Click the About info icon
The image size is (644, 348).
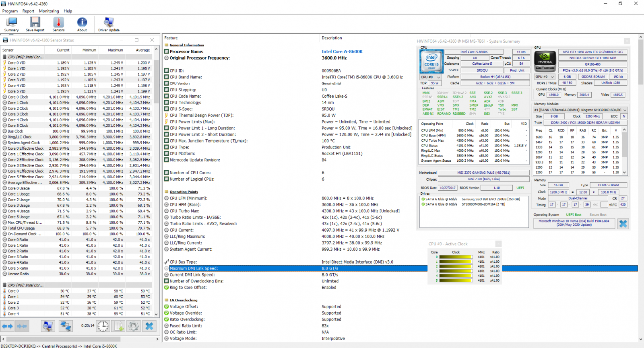tap(82, 25)
